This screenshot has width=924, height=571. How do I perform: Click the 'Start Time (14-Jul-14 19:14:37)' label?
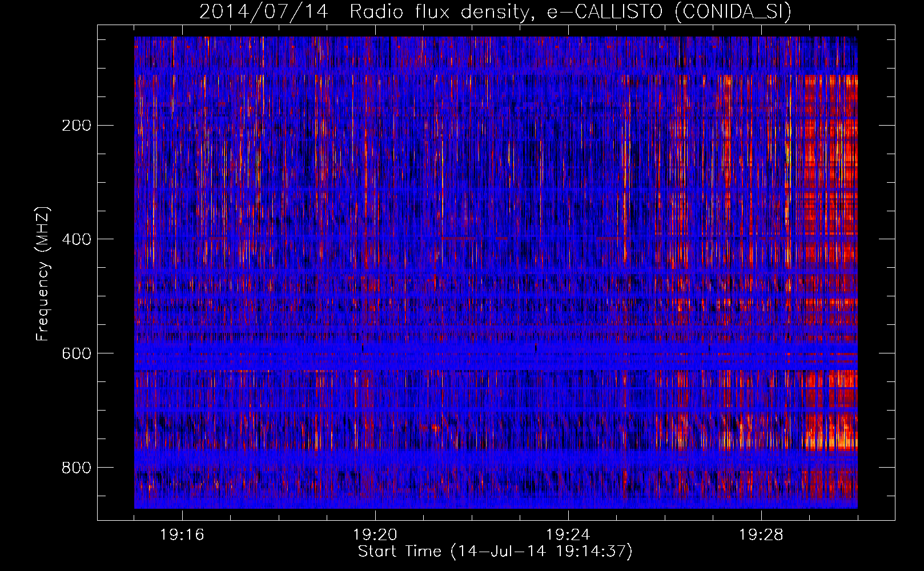click(495, 552)
